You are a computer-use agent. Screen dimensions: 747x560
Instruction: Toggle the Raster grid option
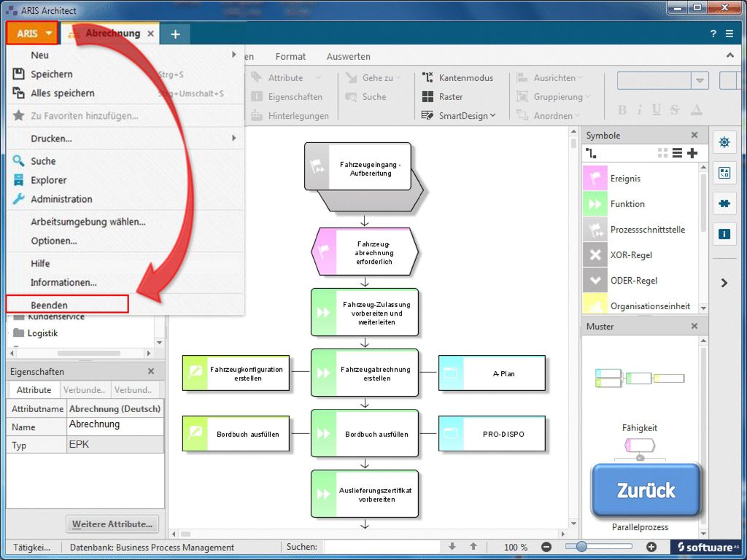coord(442,97)
